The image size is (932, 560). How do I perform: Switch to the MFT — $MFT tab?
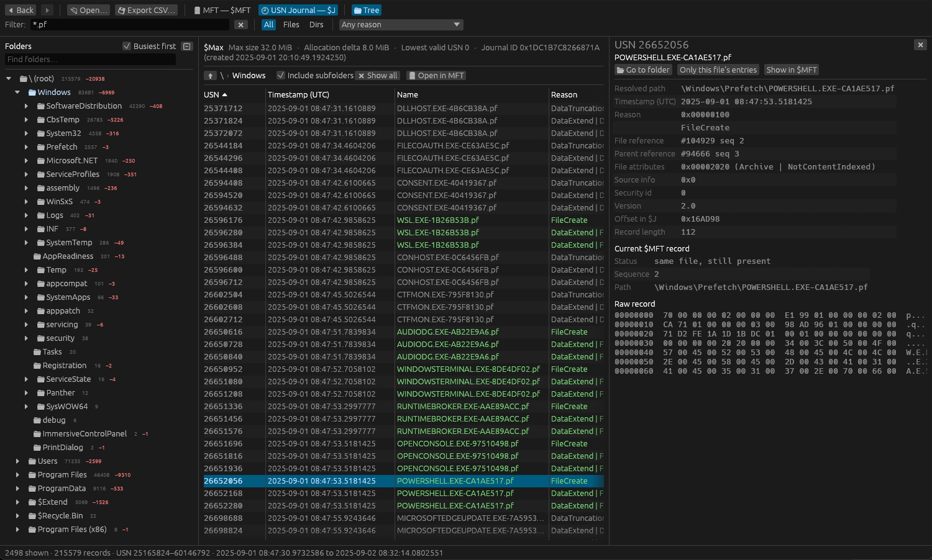(x=222, y=10)
